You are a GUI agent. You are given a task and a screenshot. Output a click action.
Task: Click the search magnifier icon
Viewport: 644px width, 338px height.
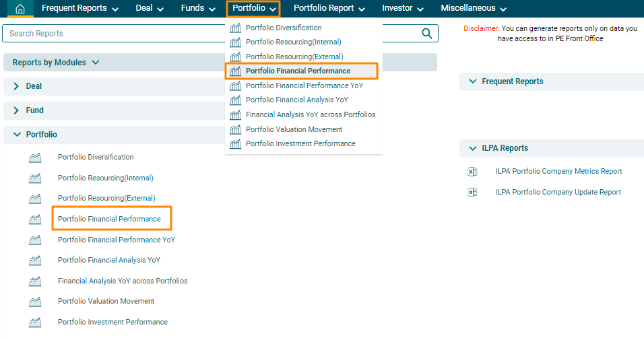(426, 34)
